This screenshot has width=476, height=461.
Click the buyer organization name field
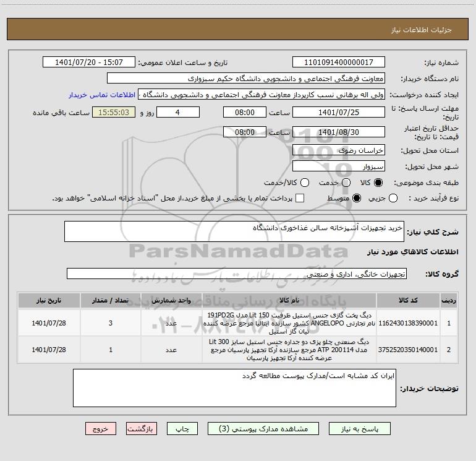246,79
